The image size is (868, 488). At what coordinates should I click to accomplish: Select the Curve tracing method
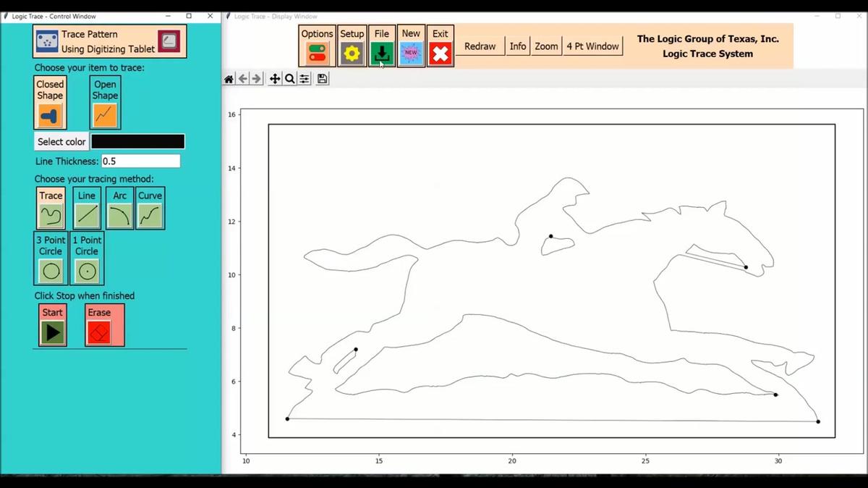[150, 208]
